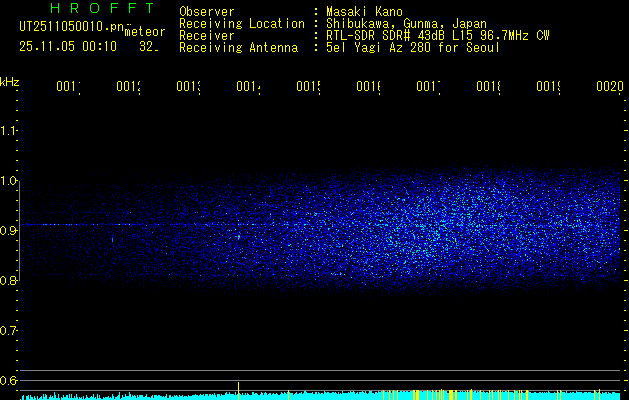Click the 0017 time axis marker
Screen dimensions: 629x400
[x=428, y=86]
